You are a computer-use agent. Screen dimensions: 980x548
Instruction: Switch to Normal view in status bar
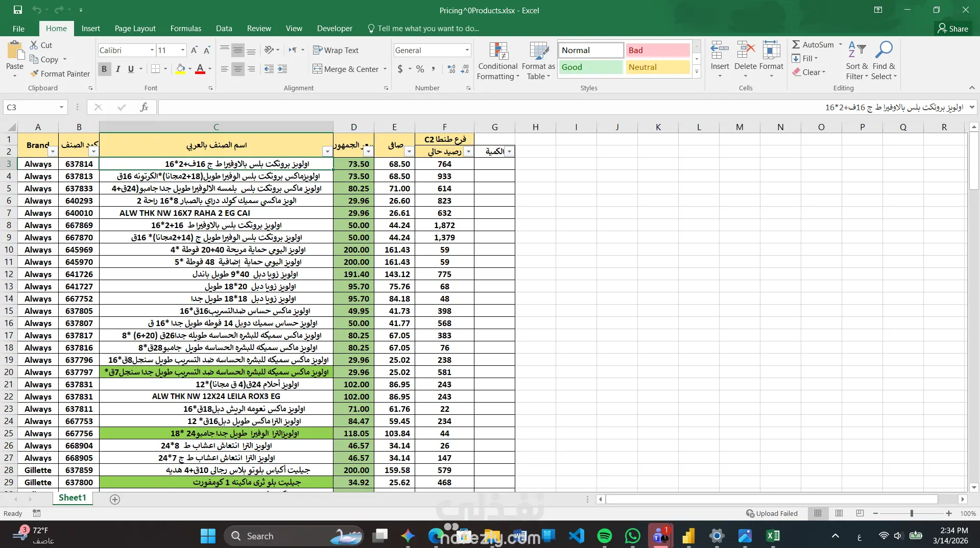pos(818,513)
